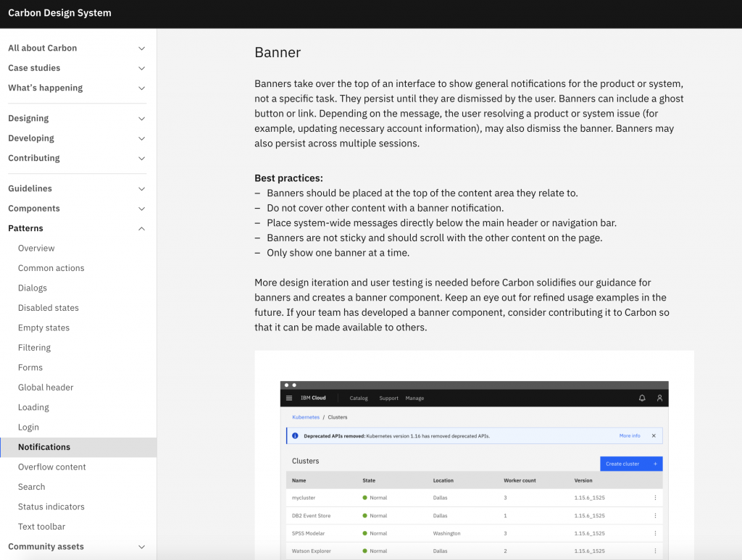The width and height of the screenshot is (742, 560).
Task: Open the hamburger menu icon beside IBM Cloud
Action: coord(289,398)
